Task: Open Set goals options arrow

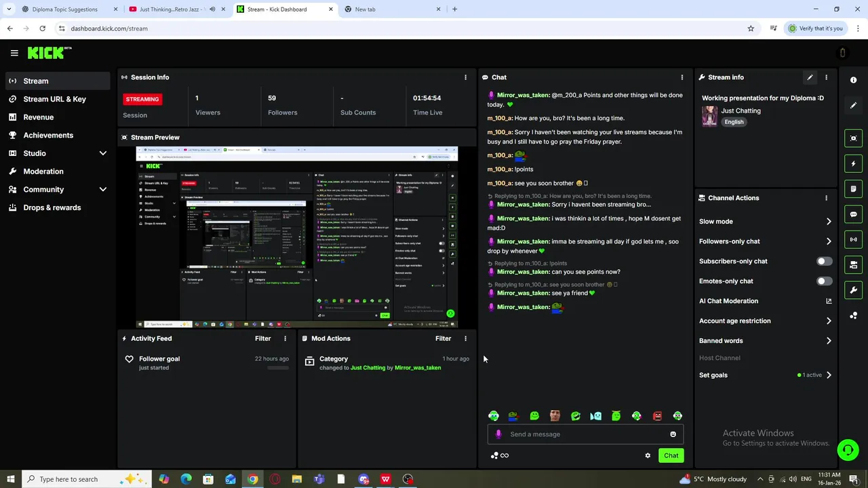Action: click(x=829, y=375)
